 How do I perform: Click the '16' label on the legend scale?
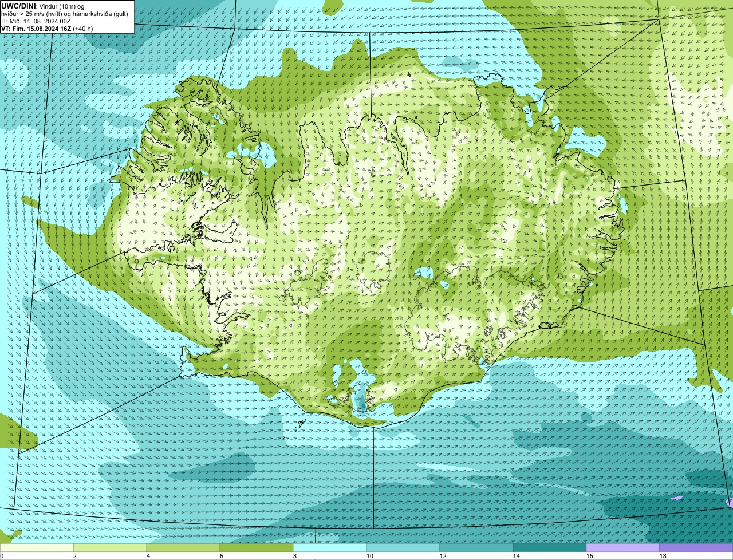pyautogui.click(x=590, y=556)
